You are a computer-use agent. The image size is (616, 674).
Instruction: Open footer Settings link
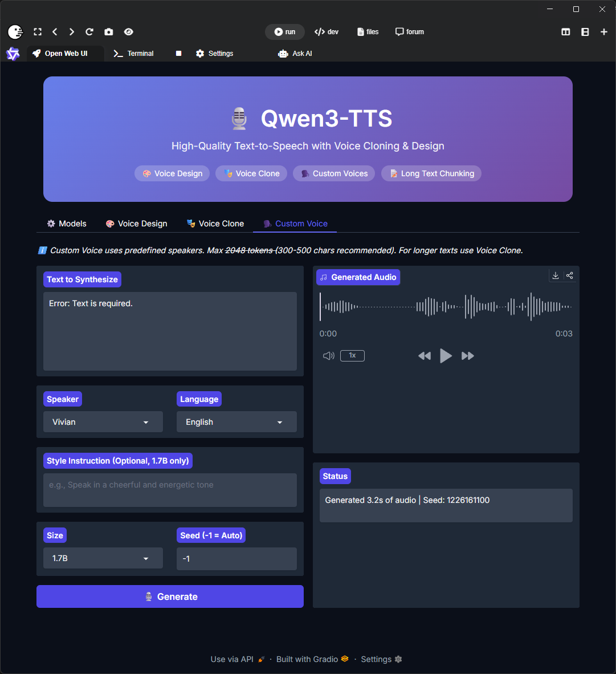tap(381, 659)
